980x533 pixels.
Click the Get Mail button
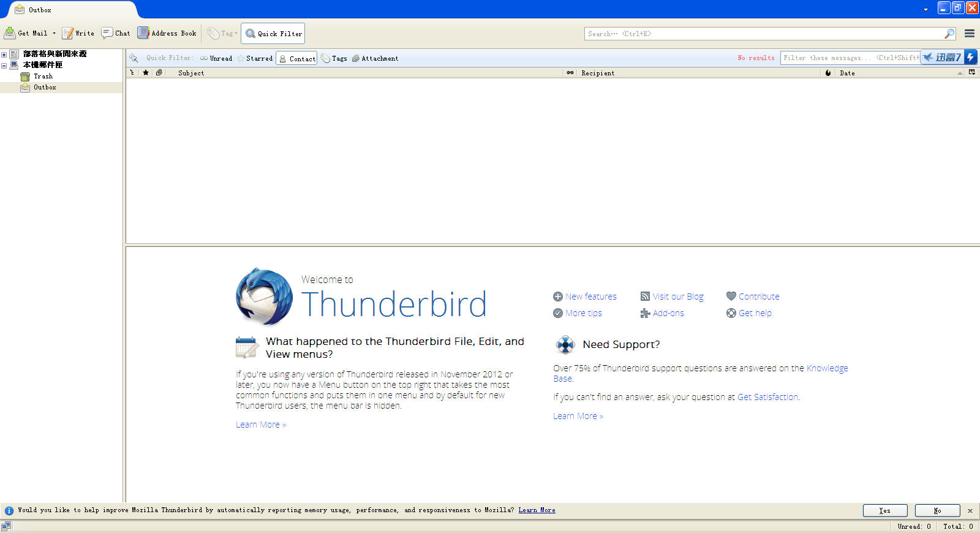pos(26,33)
